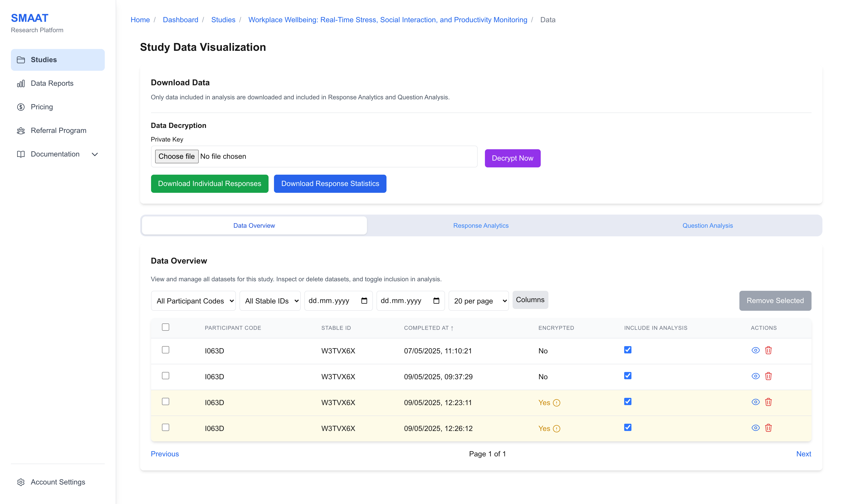Click the Documentation book icon
This screenshot has width=846, height=504.
pos(21,154)
